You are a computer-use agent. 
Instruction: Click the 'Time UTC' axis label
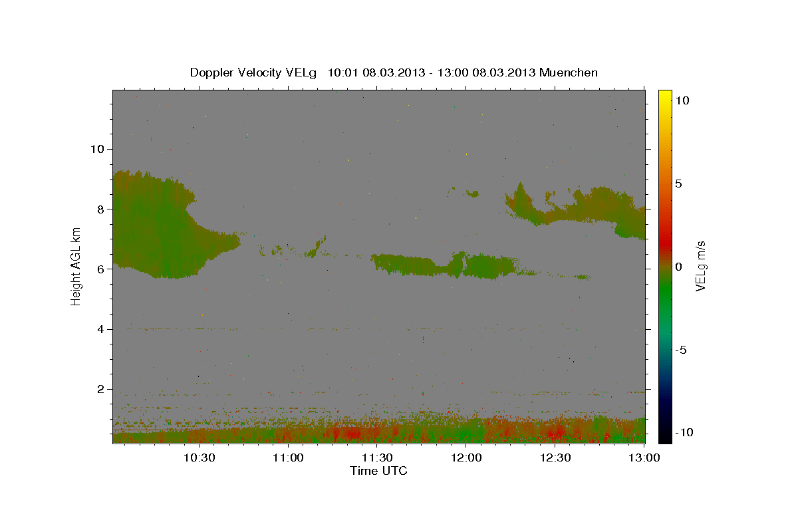[378, 471]
